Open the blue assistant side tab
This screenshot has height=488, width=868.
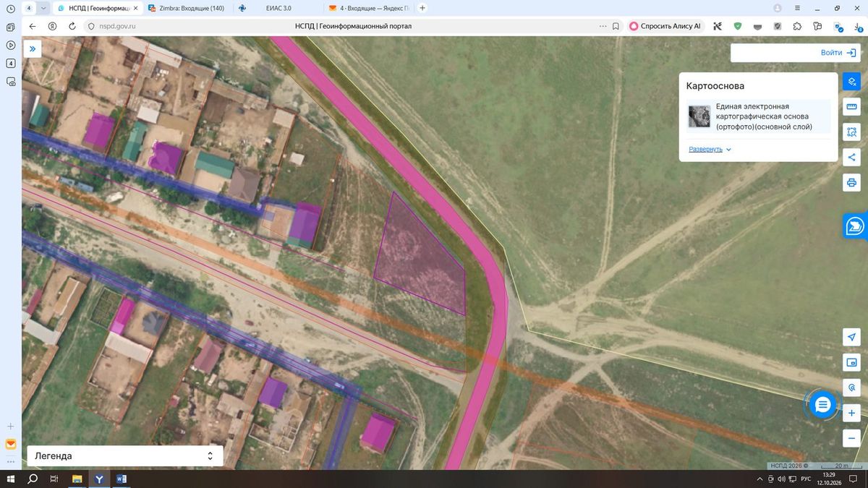tap(855, 226)
